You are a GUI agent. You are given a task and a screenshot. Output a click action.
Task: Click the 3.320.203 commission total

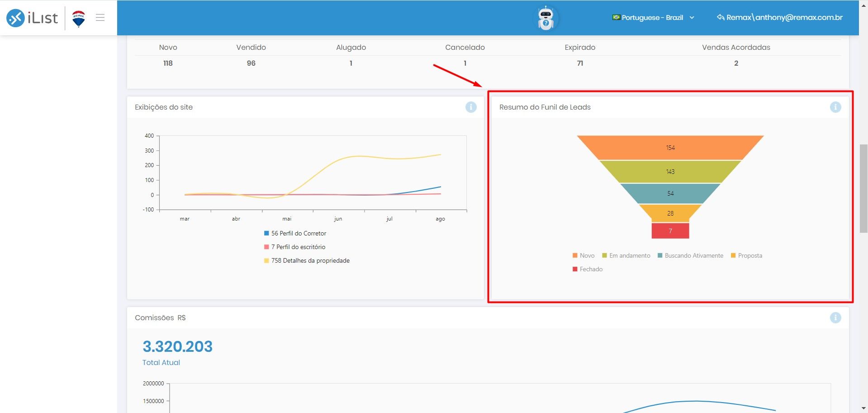point(177,346)
